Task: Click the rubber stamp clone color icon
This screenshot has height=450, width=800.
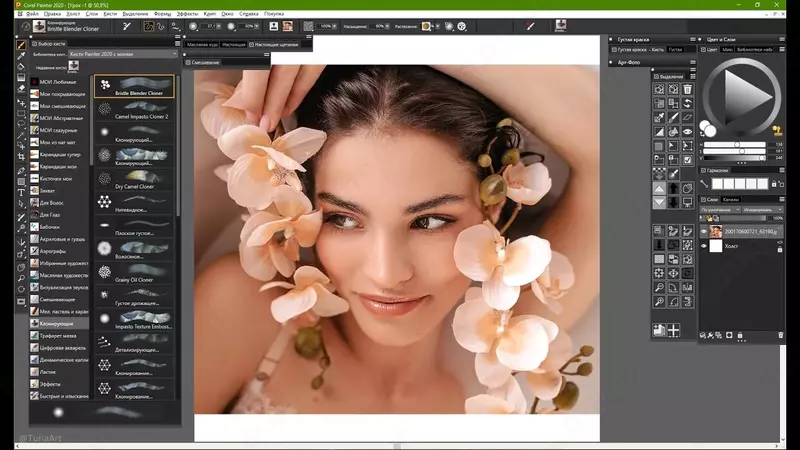Action: click(777, 131)
